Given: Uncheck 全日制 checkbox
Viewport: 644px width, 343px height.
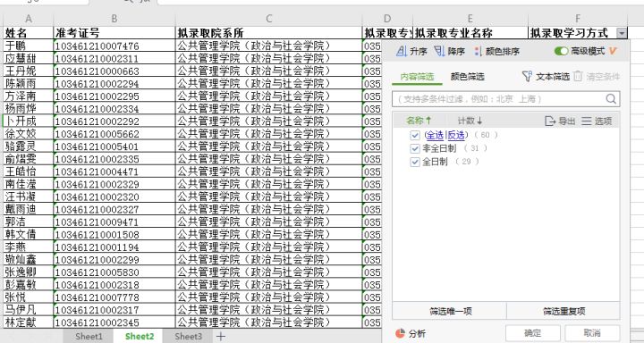Looking at the screenshot, I should pos(415,162).
